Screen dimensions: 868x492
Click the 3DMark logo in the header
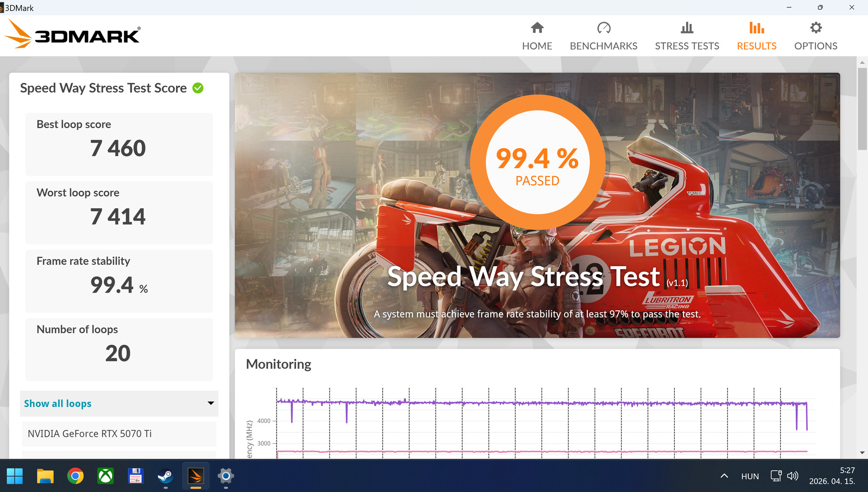73,35
